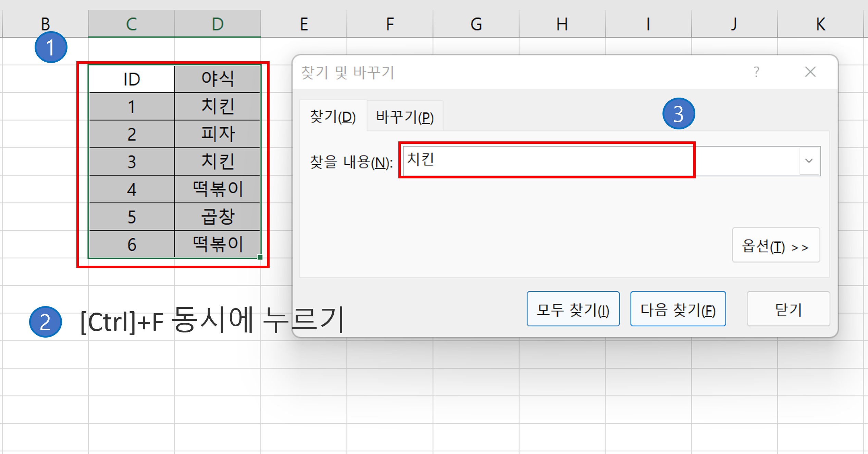
Task: Click inside the 찾을 내용(N) input field
Action: (x=548, y=161)
